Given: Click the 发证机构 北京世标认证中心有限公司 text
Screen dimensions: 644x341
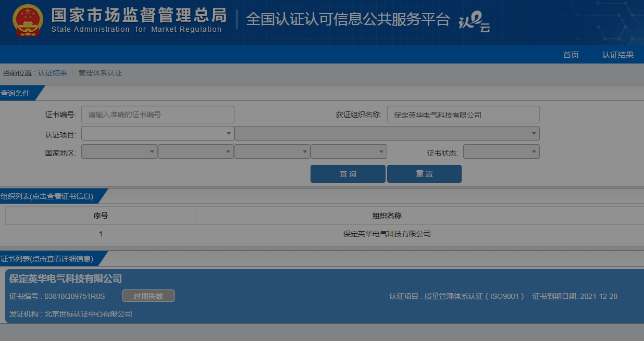Looking at the screenshot, I should click(x=71, y=314).
